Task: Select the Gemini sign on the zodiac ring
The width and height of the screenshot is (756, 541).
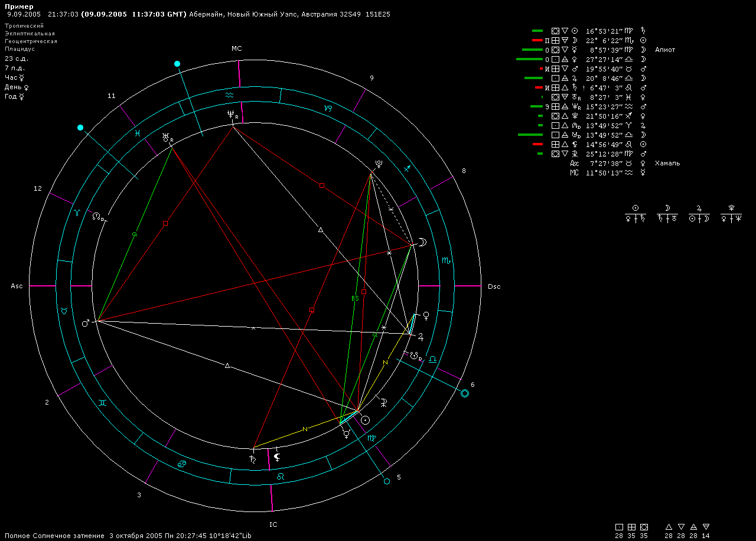Action: tap(103, 402)
